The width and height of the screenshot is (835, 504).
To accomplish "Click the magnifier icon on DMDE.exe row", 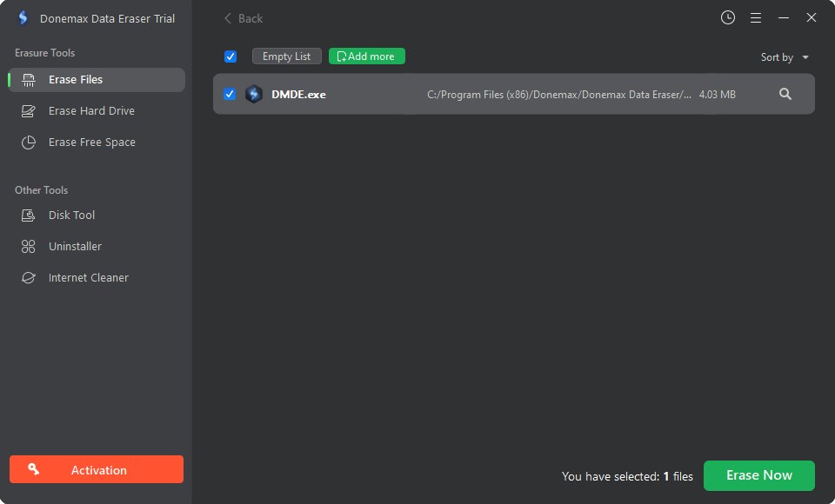I will 785,93.
